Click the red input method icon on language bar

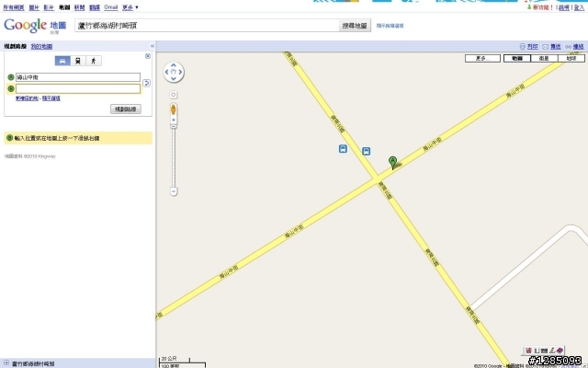[529, 351]
